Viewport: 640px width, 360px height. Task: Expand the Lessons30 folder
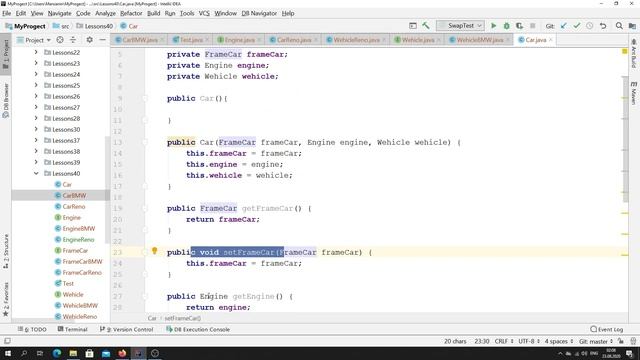coord(36,129)
